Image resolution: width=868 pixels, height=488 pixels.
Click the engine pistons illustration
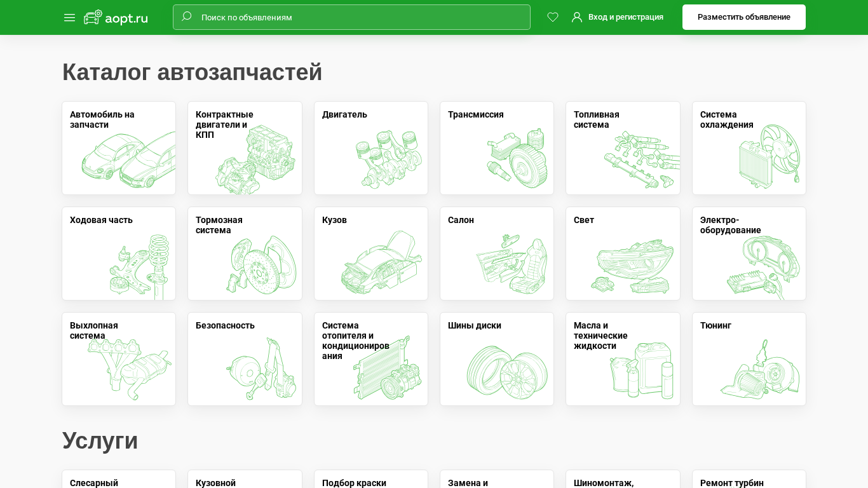(388, 159)
